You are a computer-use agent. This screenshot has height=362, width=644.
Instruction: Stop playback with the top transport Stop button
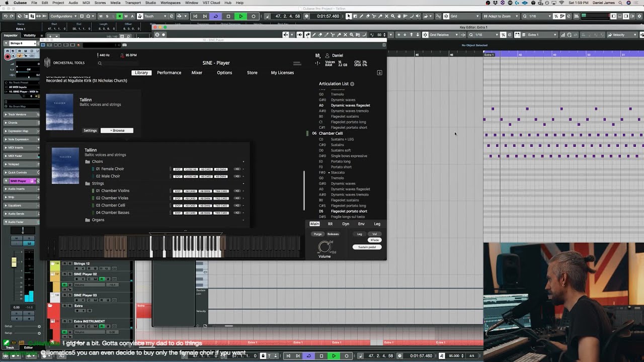tap(228, 16)
